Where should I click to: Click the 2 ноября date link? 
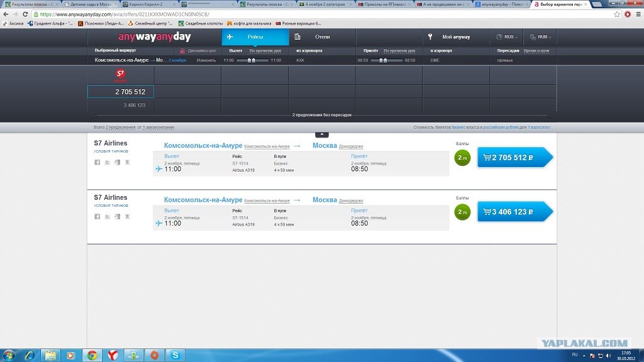pyautogui.click(x=177, y=60)
